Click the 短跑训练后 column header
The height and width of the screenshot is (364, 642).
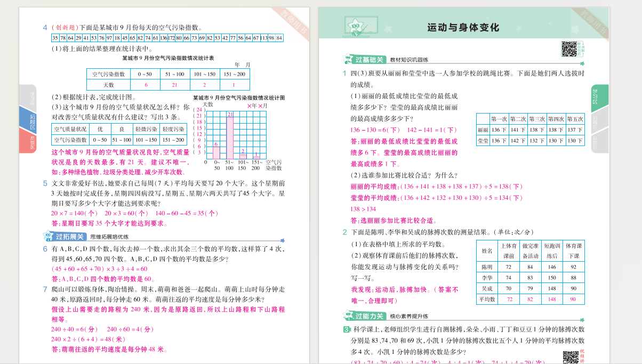pyautogui.click(x=552, y=250)
